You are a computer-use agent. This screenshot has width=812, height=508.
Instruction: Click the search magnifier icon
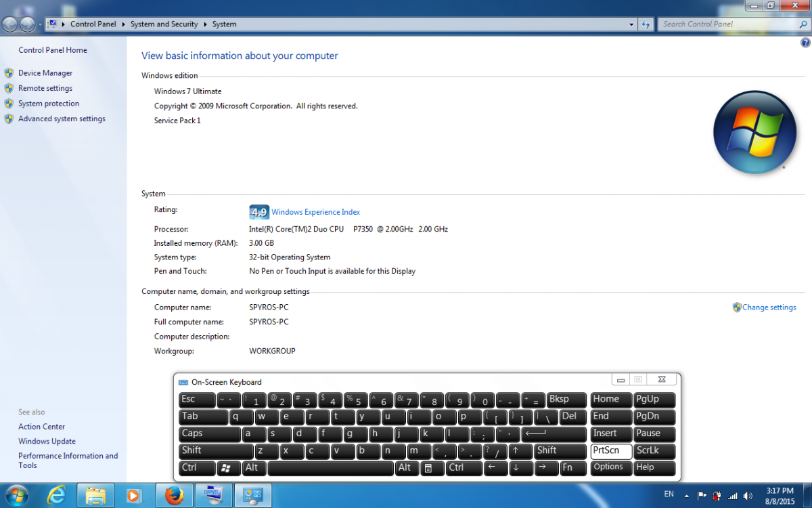click(x=803, y=24)
